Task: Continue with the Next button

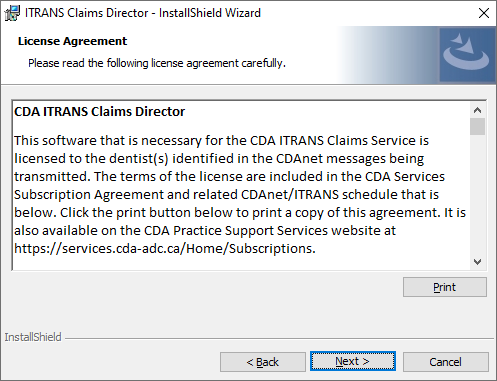Action: tap(353, 361)
